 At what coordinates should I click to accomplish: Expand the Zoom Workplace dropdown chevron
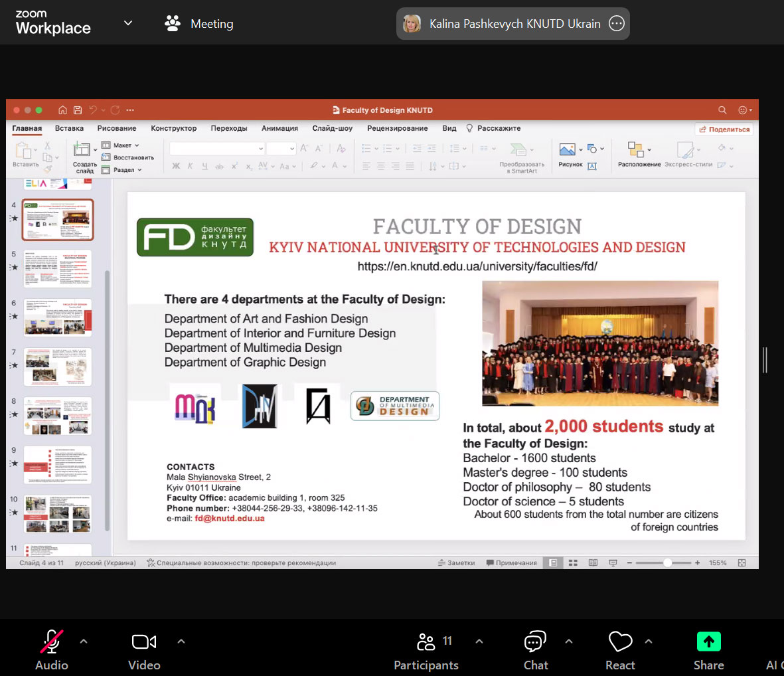(x=128, y=23)
